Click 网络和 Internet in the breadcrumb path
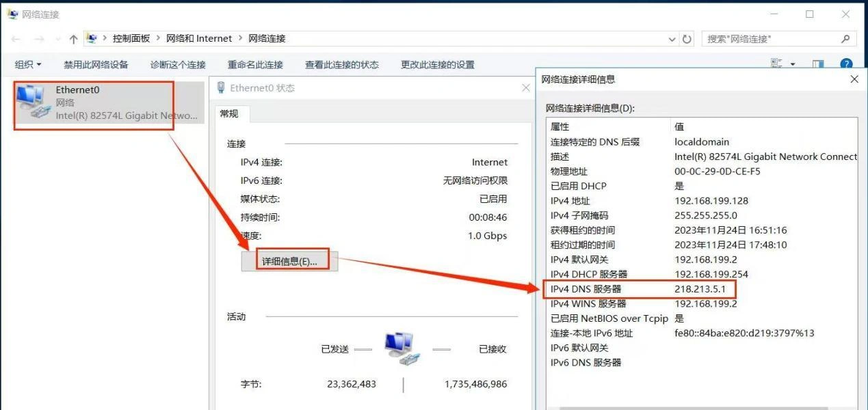The width and height of the screenshot is (868, 410). click(x=199, y=39)
